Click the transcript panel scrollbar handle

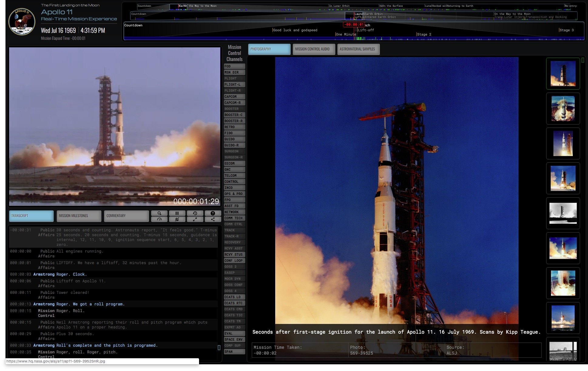click(219, 347)
